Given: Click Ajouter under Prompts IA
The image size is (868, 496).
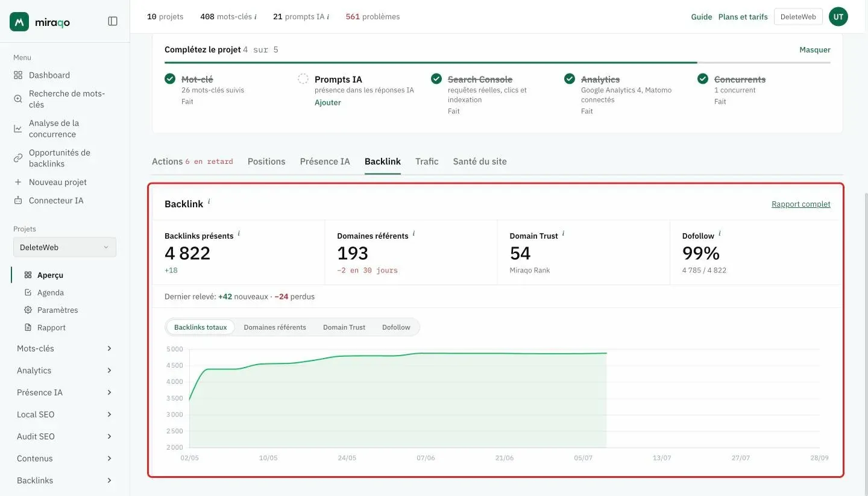Looking at the screenshot, I should 328,102.
